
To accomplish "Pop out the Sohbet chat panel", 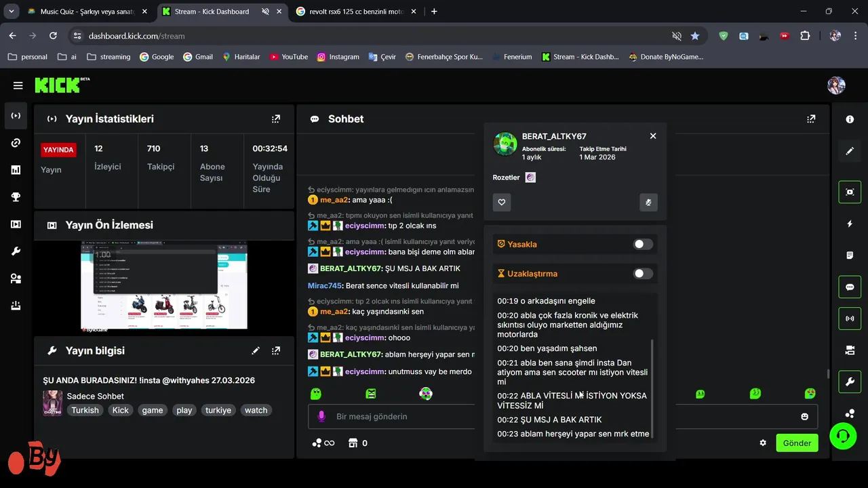I will click(811, 119).
